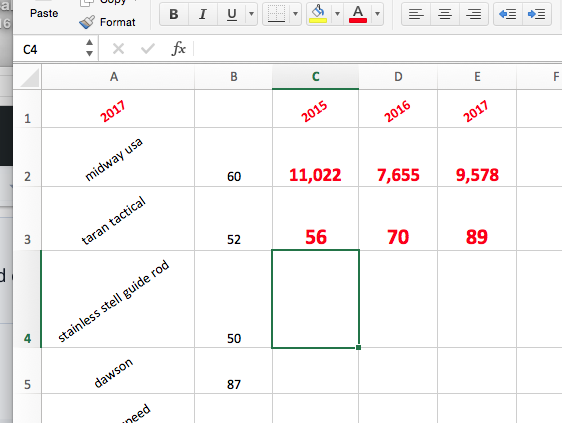Select row 5 header
Image resolution: width=562 pixels, height=423 pixels.
tap(28, 370)
